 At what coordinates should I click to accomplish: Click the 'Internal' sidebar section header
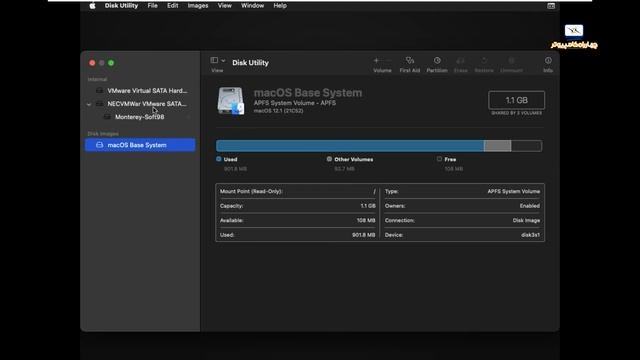pyautogui.click(x=97, y=79)
